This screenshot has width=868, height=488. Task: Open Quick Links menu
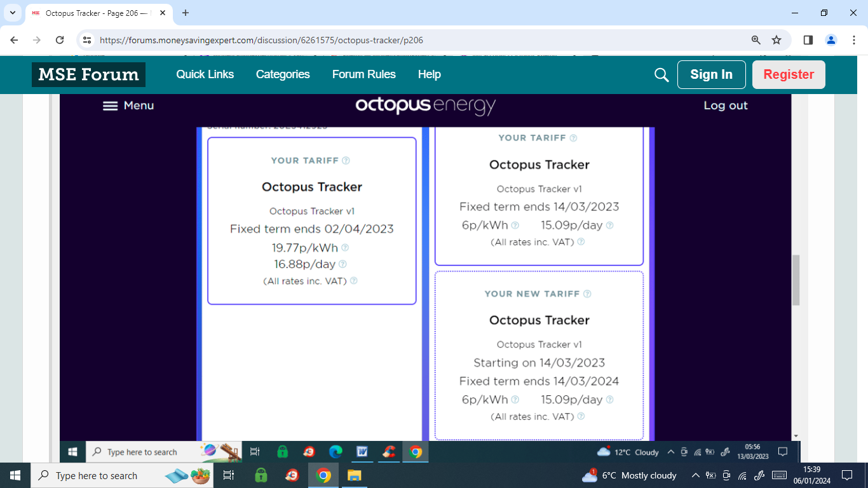click(205, 74)
